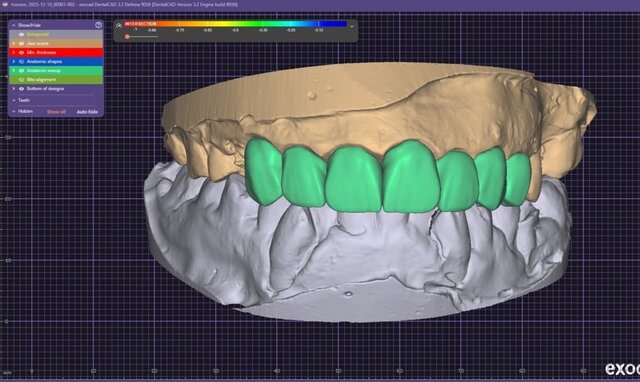The height and width of the screenshot is (382, 640).
Task: Click the Auto hide button
Action: pyautogui.click(x=87, y=112)
